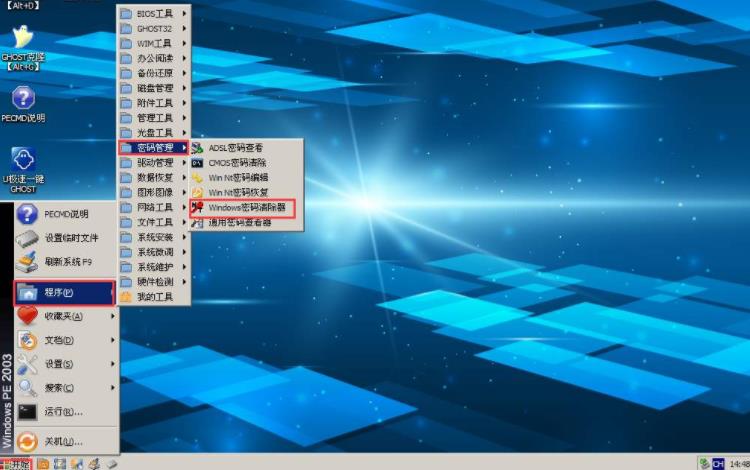The image size is (750, 470).
Task: Open 运行(R)... from the start menu
Action: [x=66, y=411]
